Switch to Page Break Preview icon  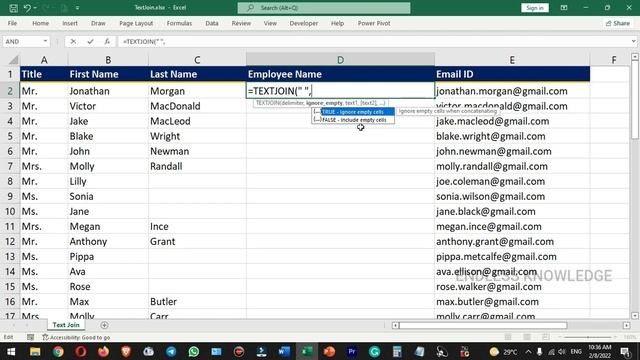coord(546,337)
